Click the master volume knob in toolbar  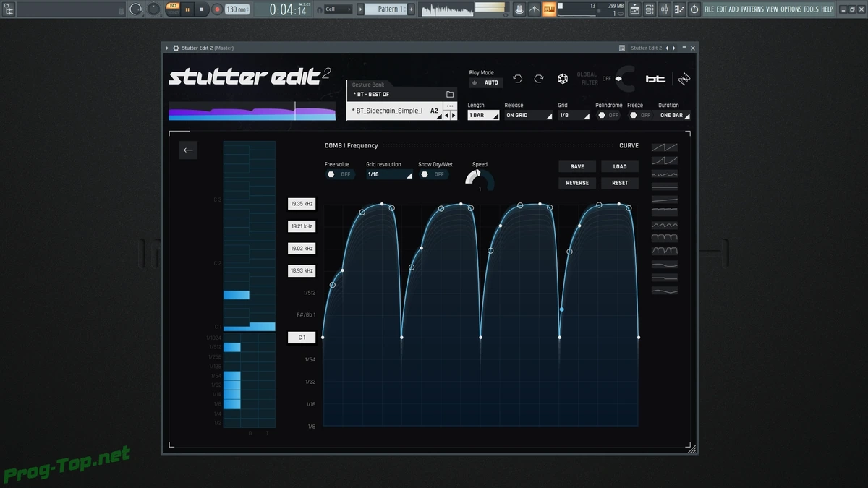(135, 9)
